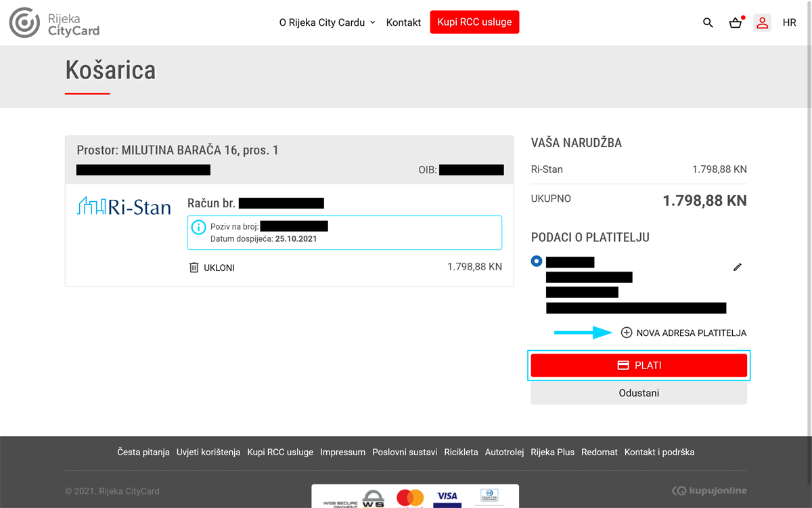The height and width of the screenshot is (508, 812).
Task: Cancel the order with Odustani
Action: coord(639,394)
